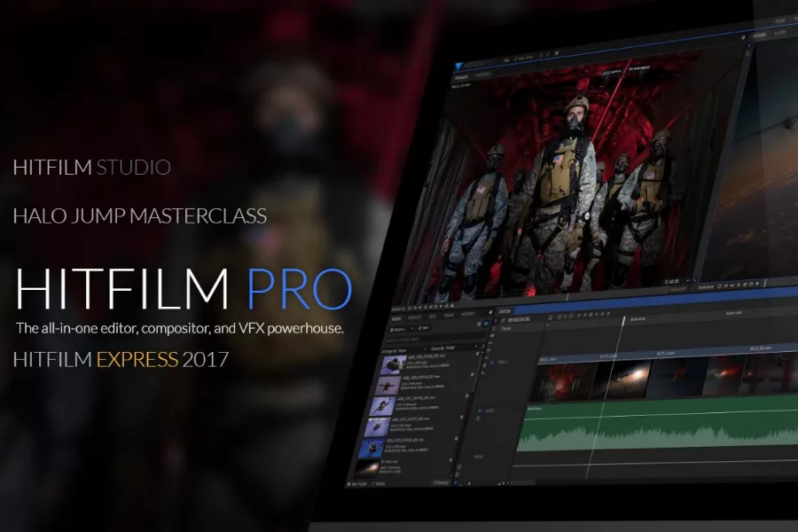Switch the media panel to thumbnail view

coord(486,324)
